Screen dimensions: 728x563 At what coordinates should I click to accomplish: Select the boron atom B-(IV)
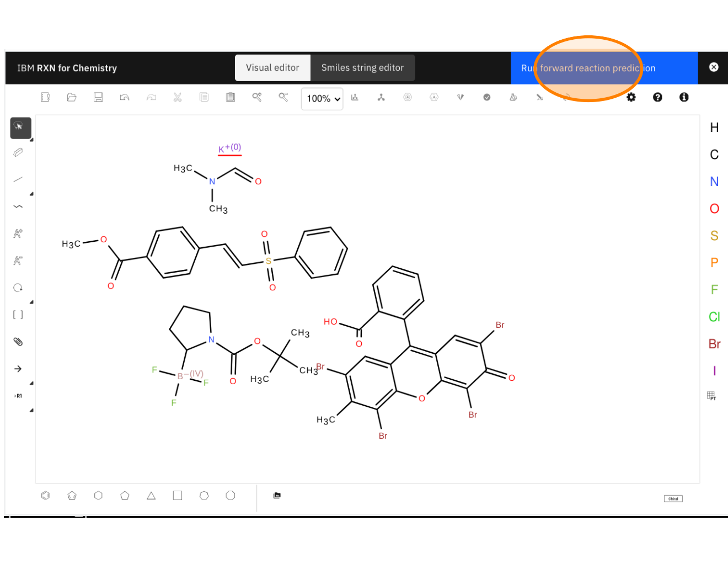click(190, 375)
